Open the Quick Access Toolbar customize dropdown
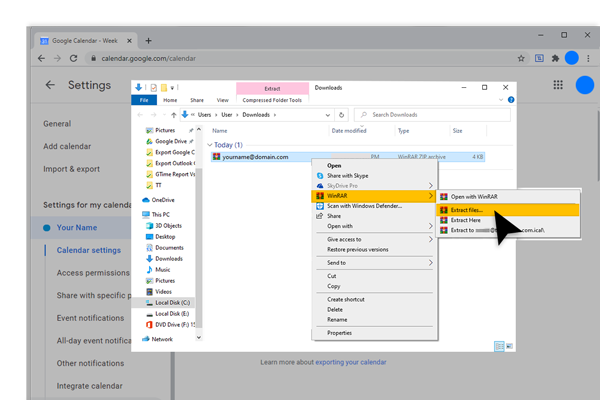Screen dimensions: 600x400 point(172,88)
